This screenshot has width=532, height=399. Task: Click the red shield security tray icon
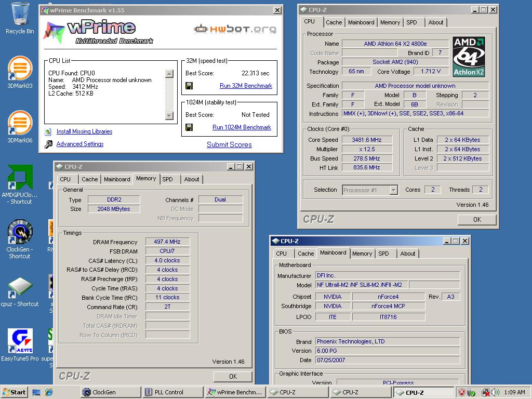click(462, 392)
